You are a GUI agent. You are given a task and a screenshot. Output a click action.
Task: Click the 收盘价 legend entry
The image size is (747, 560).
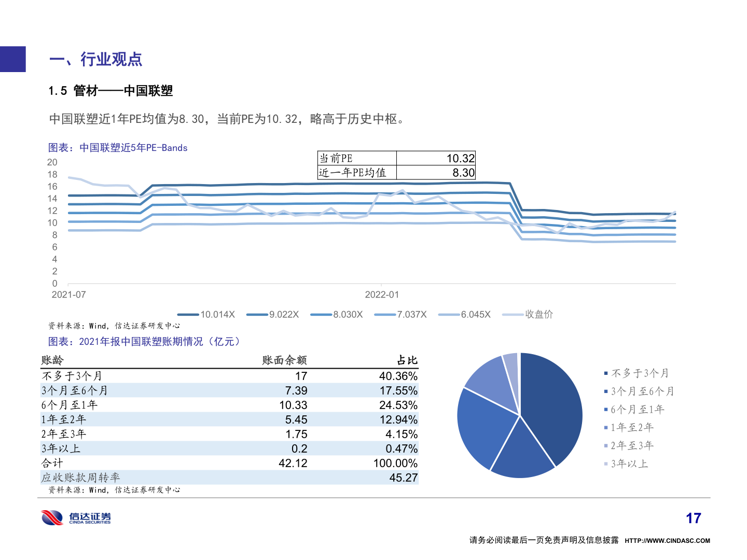pyautogui.click(x=528, y=314)
